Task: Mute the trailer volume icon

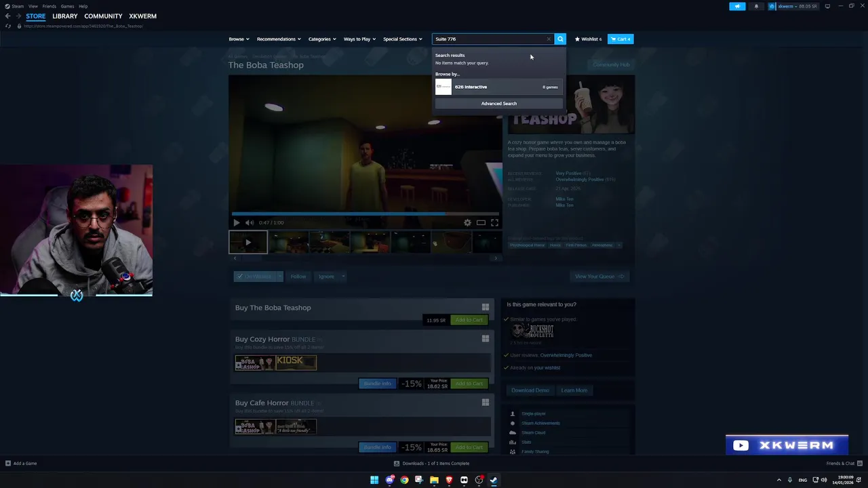Action: [x=249, y=222]
